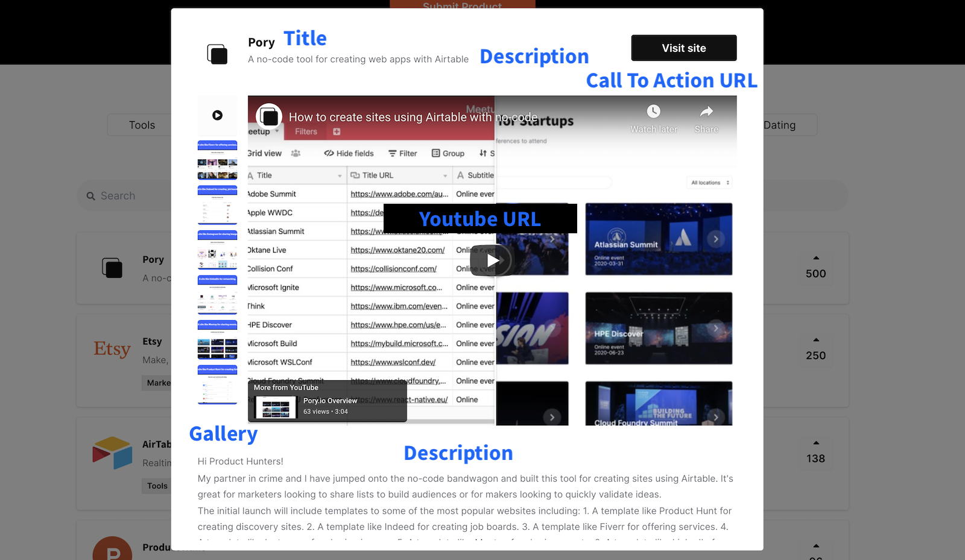This screenshot has height=560, width=965.
Task: Click the "Pory" name in the background card
Action: point(153,259)
